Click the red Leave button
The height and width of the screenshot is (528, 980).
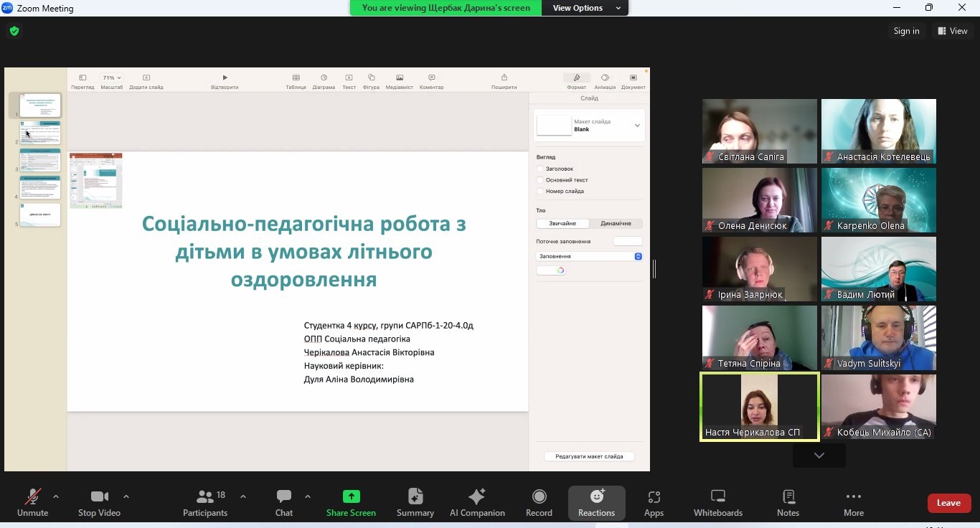tap(948, 503)
